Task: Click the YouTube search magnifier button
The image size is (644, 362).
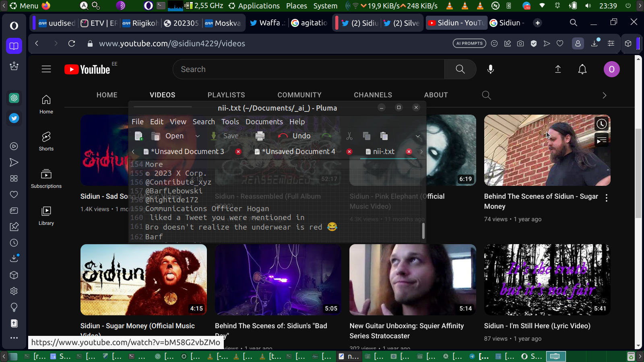Action: [x=460, y=69]
